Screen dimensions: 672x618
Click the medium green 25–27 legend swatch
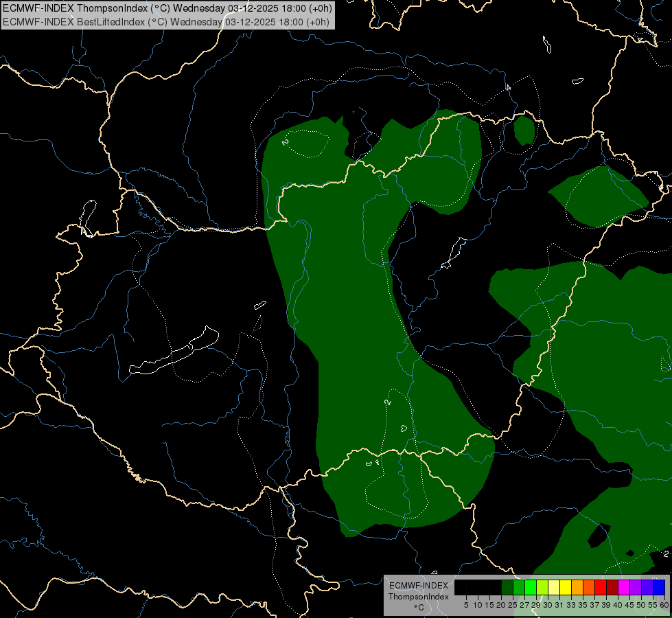coord(519,587)
